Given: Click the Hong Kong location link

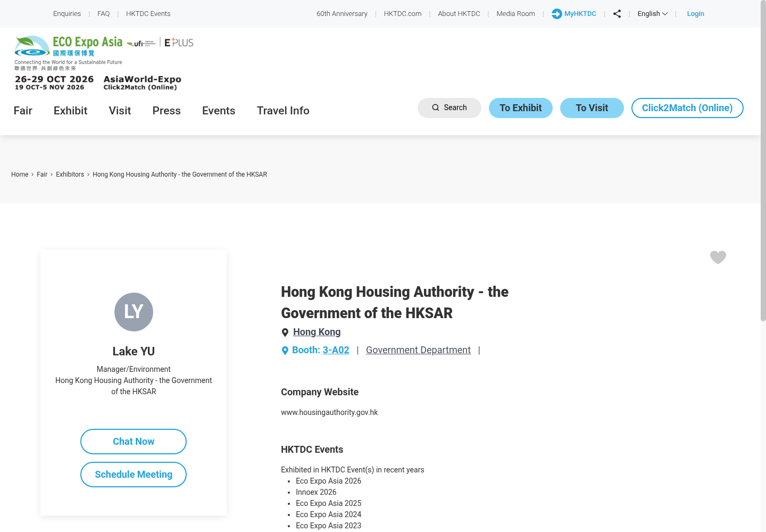Looking at the screenshot, I should coord(317,332).
